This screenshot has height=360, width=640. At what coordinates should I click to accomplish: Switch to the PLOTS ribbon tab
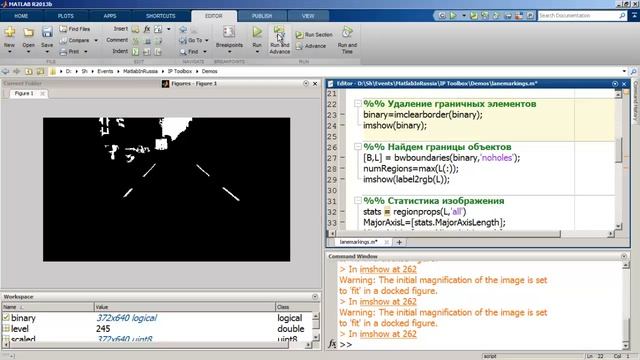point(65,16)
